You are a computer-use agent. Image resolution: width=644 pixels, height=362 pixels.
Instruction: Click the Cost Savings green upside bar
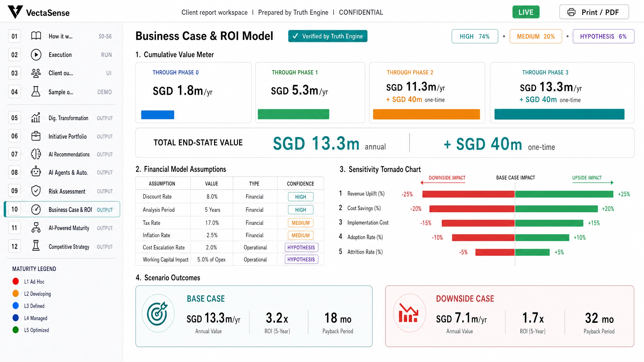(556, 209)
